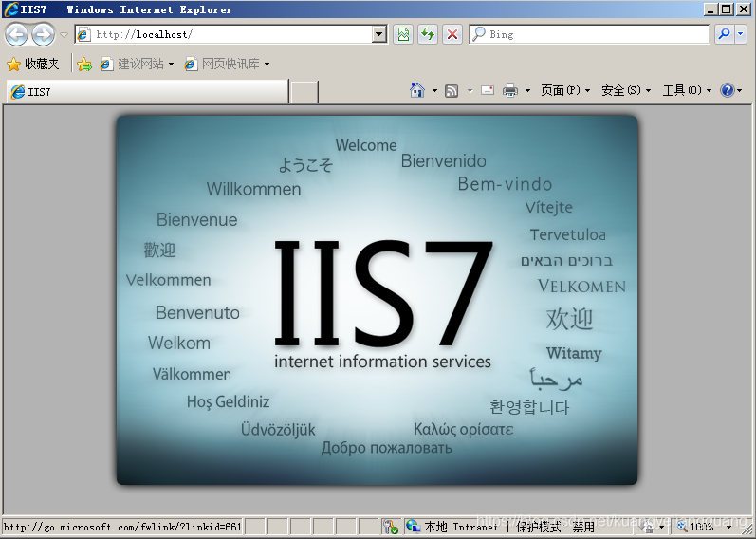Click the red Stop loading icon
756x539 pixels.
[452, 34]
